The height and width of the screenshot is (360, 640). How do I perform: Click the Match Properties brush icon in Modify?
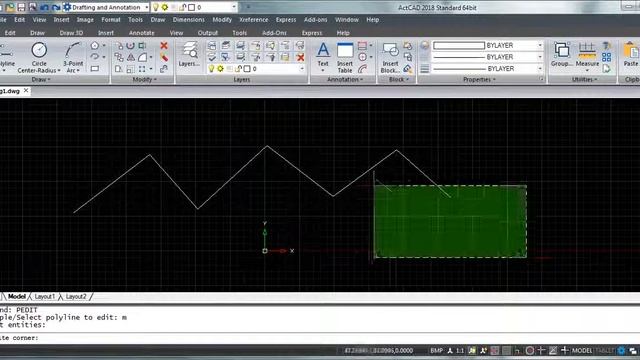[164, 57]
